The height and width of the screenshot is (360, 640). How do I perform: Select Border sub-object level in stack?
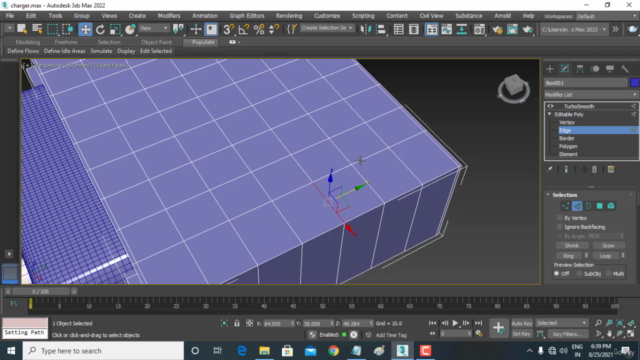[567, 138]
